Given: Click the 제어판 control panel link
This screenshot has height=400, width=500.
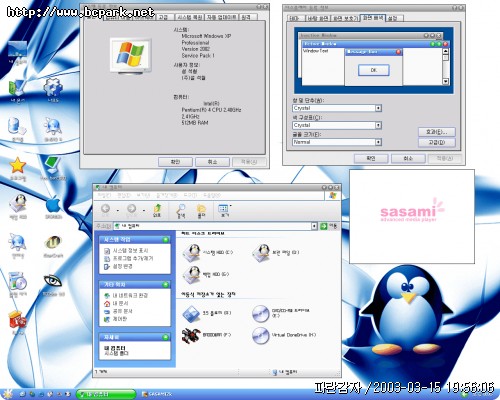Looking at the screenshot, I should (x=120, y=319).
